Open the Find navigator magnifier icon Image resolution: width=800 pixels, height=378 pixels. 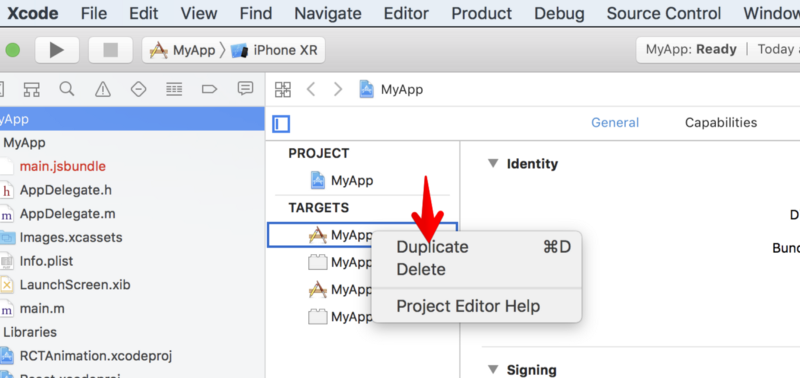(x=67, y=89)
